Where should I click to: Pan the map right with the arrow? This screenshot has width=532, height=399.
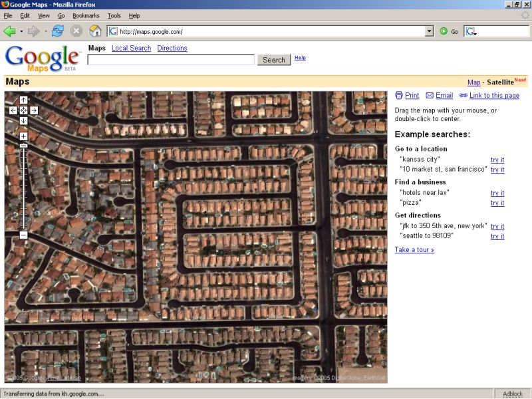click(34, 110)
